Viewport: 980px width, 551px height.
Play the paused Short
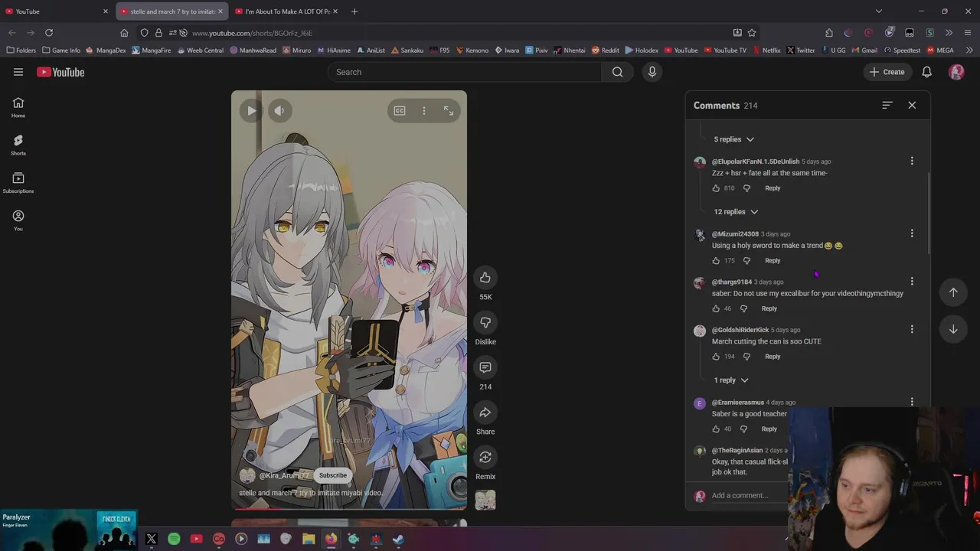[x=251, y=111]
